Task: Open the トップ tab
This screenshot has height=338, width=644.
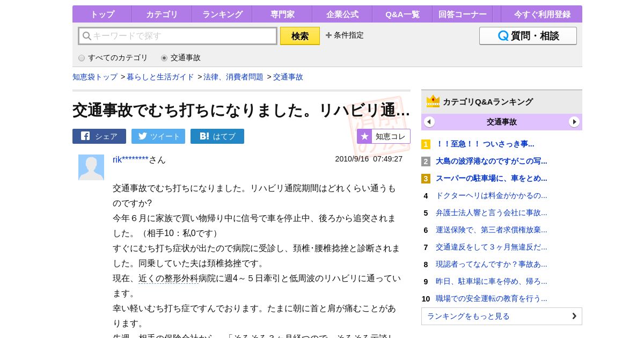Action: point(102,14)
